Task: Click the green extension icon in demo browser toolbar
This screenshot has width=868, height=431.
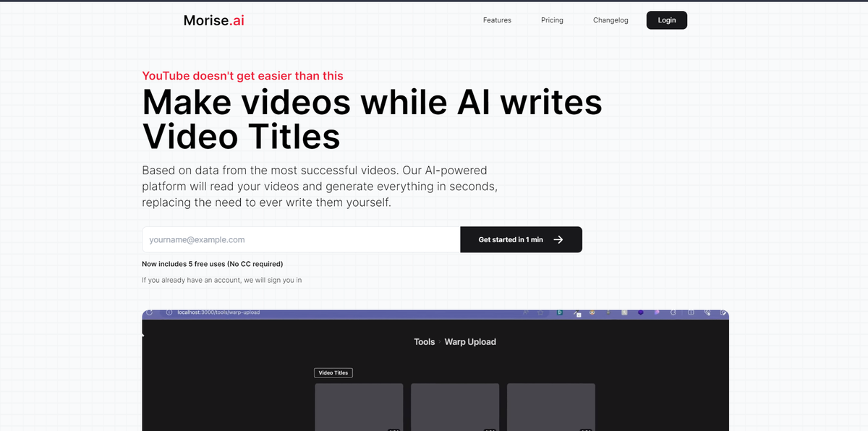Action: [x=559, y=312]
